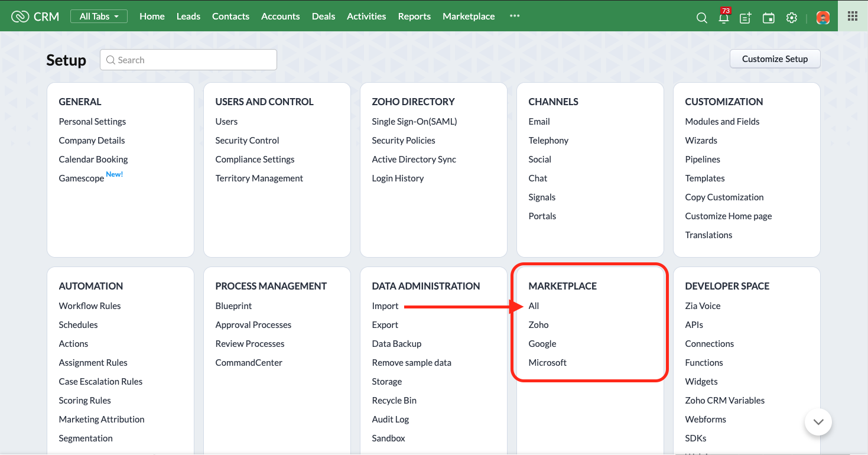
Task: Open Workflow Rules
Action: [x=90, y=306]
